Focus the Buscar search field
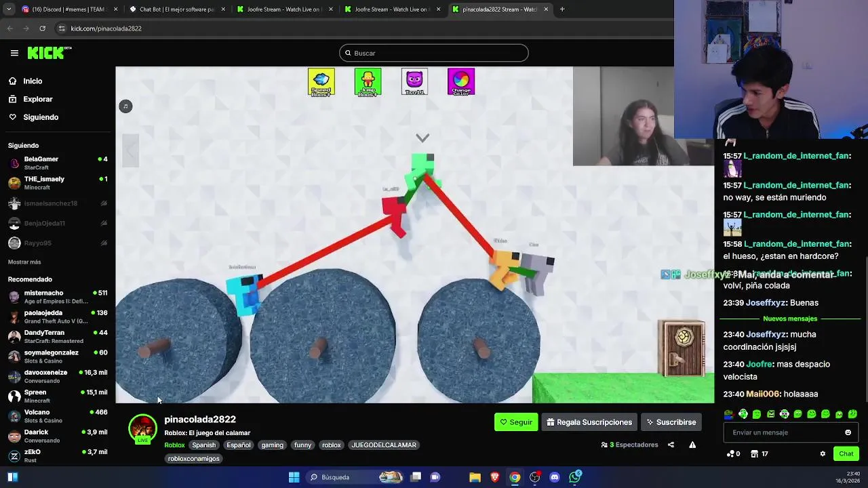 coord(434,53)
